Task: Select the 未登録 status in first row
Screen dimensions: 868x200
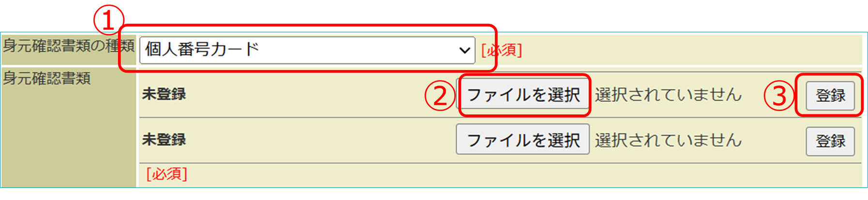Action: [x=164, y=94]
